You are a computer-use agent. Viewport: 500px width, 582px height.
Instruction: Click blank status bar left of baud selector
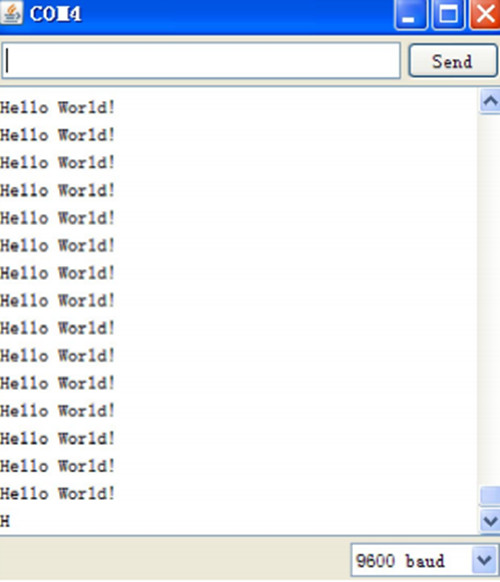click(174, 559)
